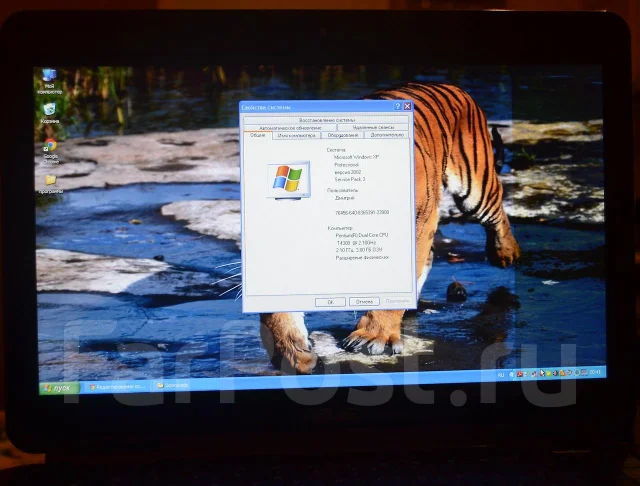This screenshot has height=486, width=640.
Task: Click the Дмитрий user name text
Action: coord(344,198)
